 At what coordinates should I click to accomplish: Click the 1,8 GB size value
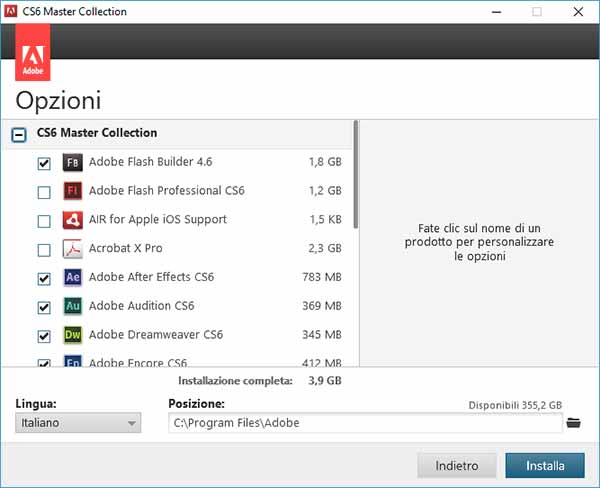pyautogui.click(x=325, y=162)
